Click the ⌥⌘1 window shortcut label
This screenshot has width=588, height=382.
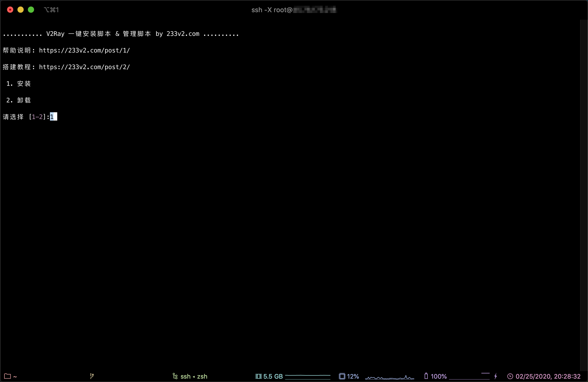point(51,10)
